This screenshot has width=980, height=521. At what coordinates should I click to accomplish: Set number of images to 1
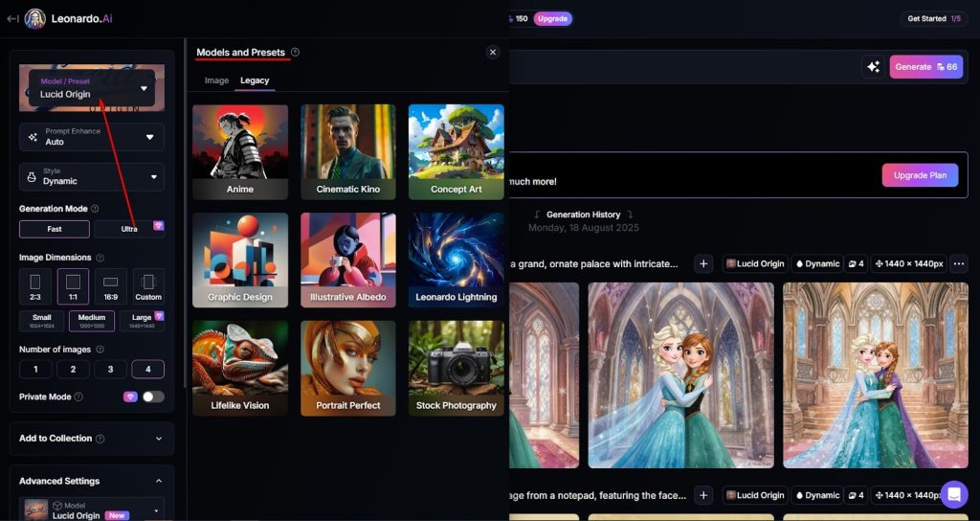point(35,369)
